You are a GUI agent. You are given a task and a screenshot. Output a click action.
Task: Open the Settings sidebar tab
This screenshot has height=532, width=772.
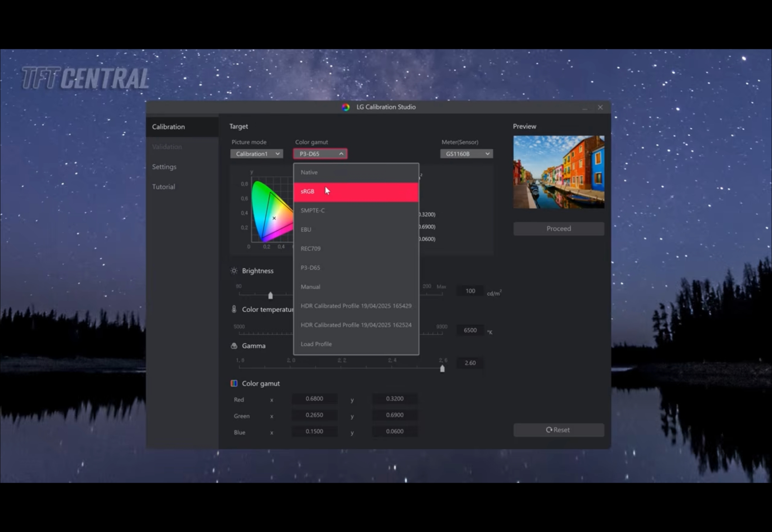tap(164, 167)
